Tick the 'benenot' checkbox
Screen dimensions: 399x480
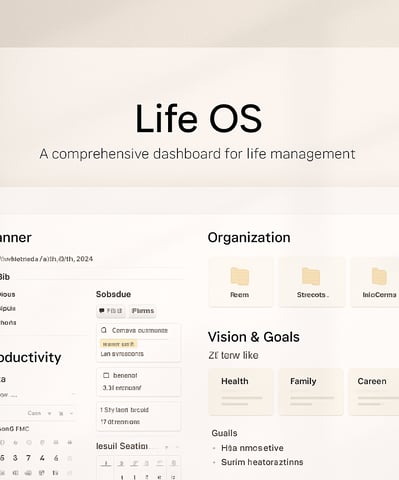coord(106,375)
